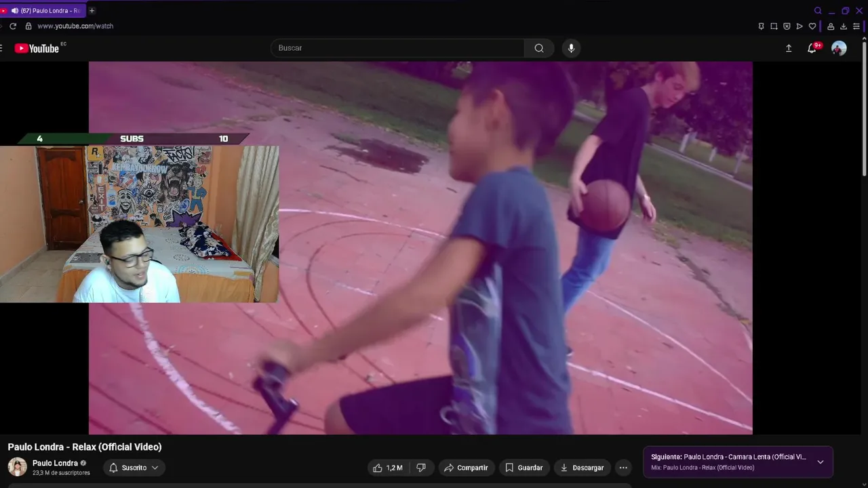Toggle the Suscrito subscription bell button
868x488 pixels.
coord(134,468)
